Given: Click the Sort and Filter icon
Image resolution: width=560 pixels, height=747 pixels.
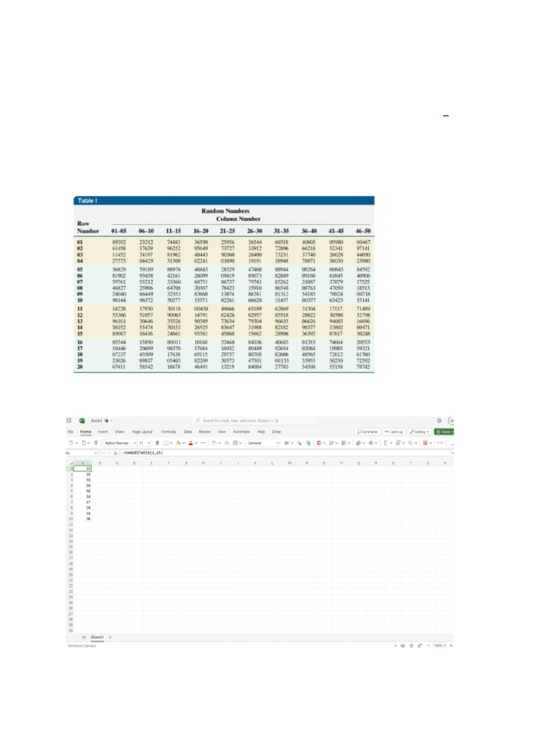Looking at the screenshot, I should tap(398, 443).
